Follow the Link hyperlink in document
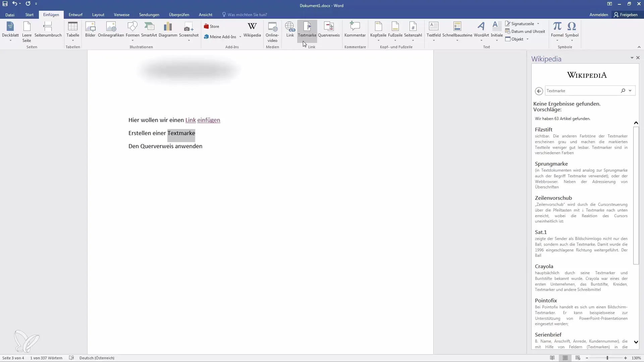 coord(191,120)
